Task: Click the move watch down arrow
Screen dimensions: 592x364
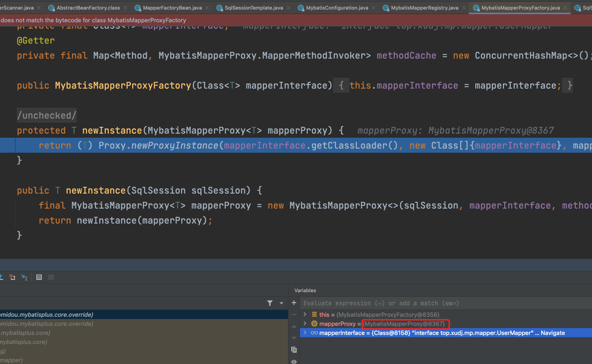Action: pos(294,338)
